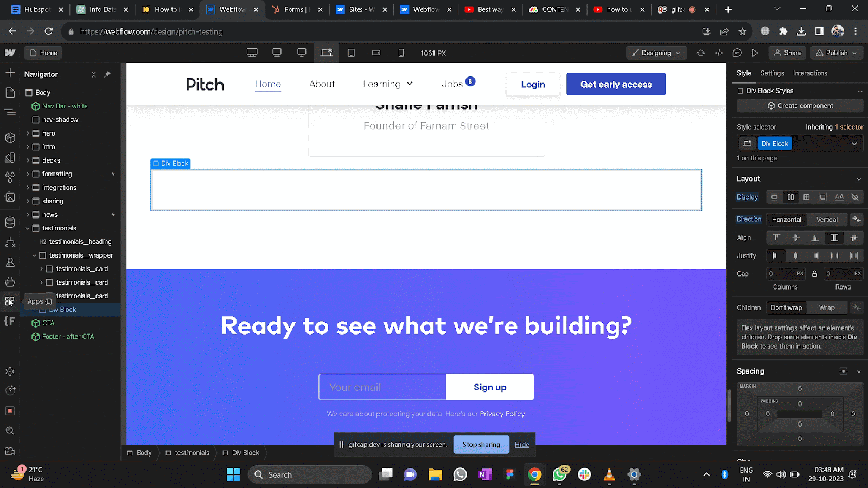Screen dimensions: 868x488
Task: Open the site Settings gear in sidebar
Action: (x=10, y=371)
